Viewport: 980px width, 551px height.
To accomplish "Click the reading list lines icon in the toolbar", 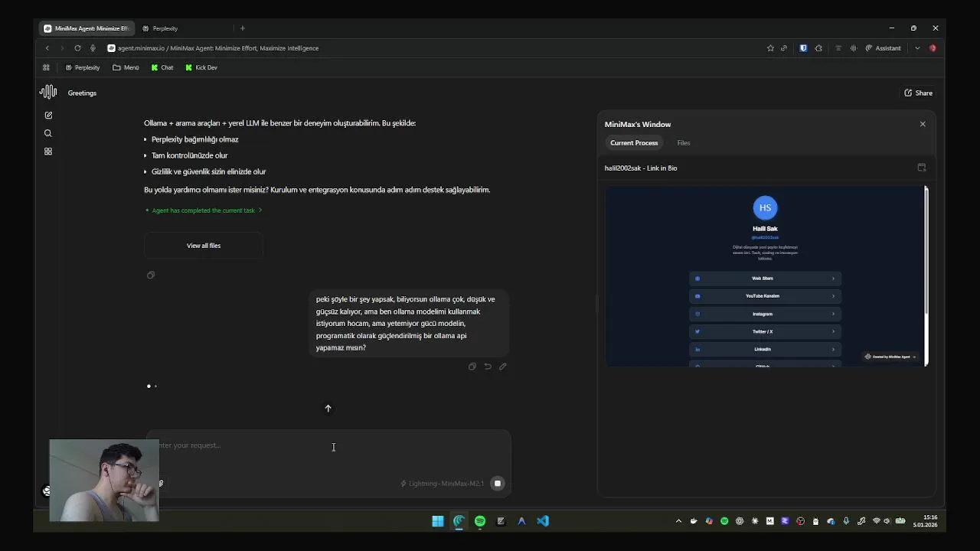I will click(838, 48).
